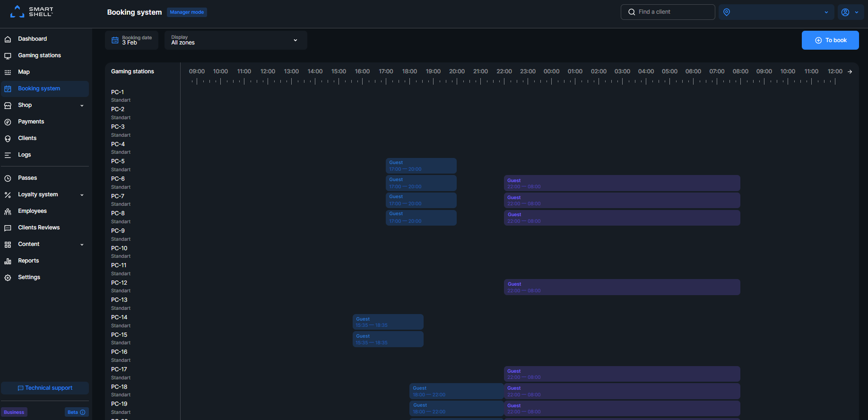
Task: Go to Gaming stations page
Action: (39, 55)
